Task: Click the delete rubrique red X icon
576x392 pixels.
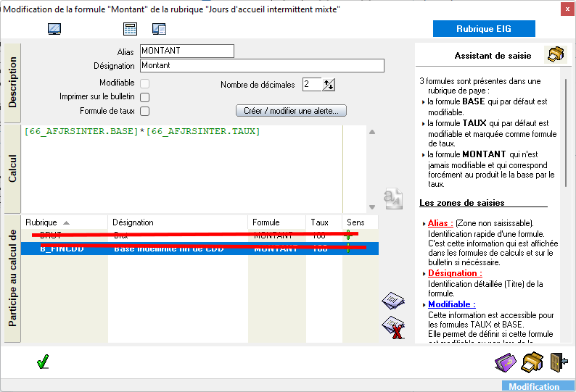Action: point(393,328)
